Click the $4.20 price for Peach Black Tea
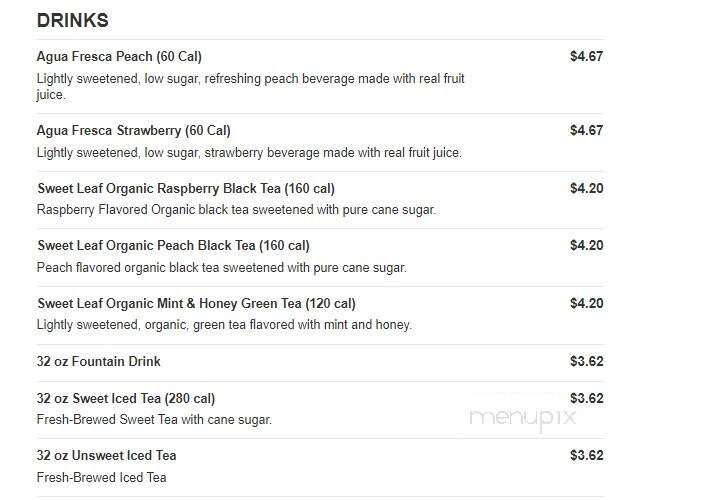The width and height of the screenshot is (702, 500). pyautogui.click(x=586, y=245)
